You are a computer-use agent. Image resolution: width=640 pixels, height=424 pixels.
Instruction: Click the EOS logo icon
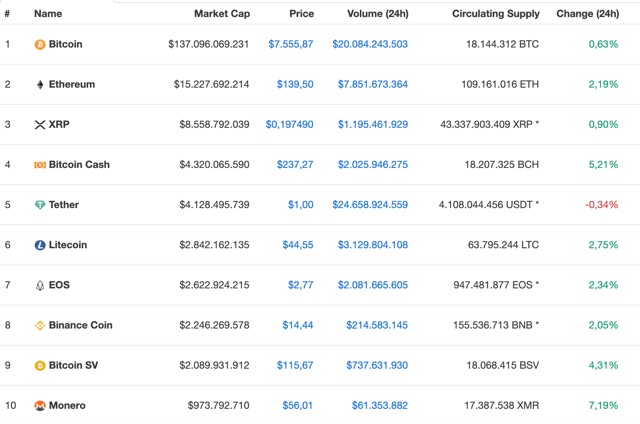click(x=40, y=285)
